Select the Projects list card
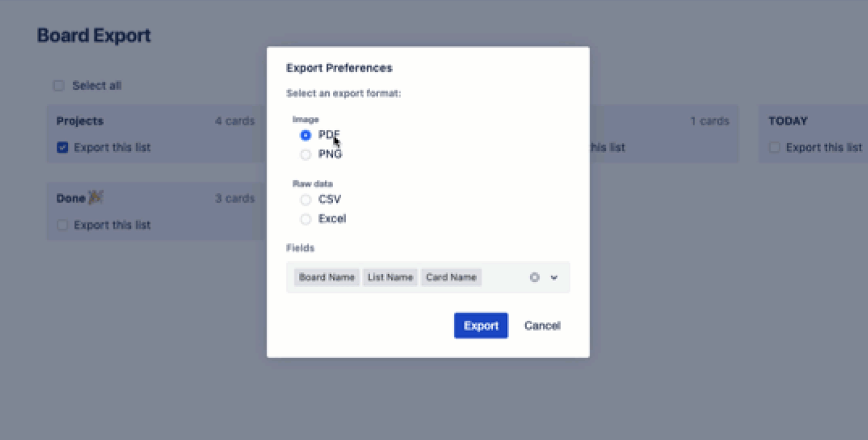 point(155,134)
